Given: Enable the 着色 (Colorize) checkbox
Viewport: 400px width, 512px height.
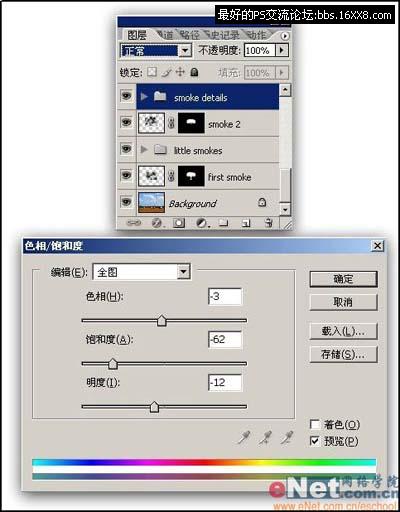Looking at the screenshot, I should (314, 424).
